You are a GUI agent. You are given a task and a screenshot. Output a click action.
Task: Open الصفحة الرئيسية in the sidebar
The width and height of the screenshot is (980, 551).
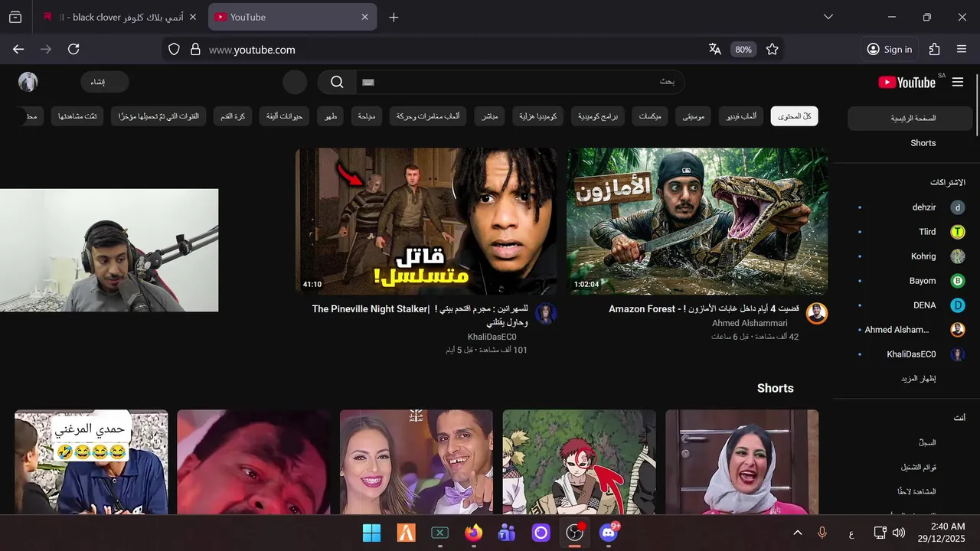[x=910, y=119]
